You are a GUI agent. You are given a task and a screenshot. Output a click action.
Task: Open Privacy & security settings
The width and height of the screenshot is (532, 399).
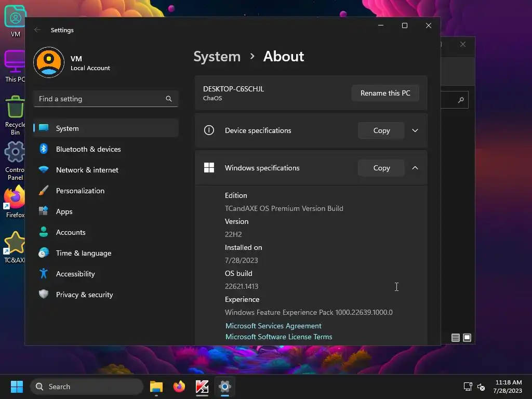[106, 295]
